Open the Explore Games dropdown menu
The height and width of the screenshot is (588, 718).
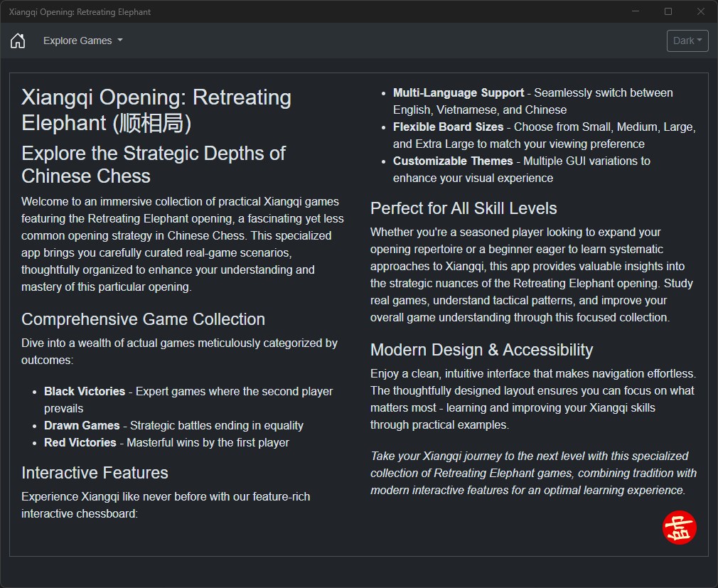[x=82, y=41]
